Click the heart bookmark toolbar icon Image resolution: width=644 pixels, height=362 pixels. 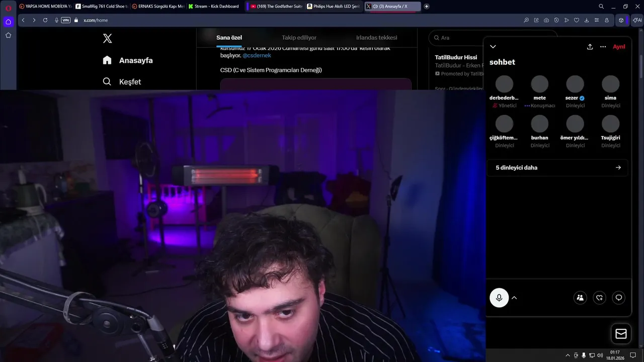click(577, 20)
